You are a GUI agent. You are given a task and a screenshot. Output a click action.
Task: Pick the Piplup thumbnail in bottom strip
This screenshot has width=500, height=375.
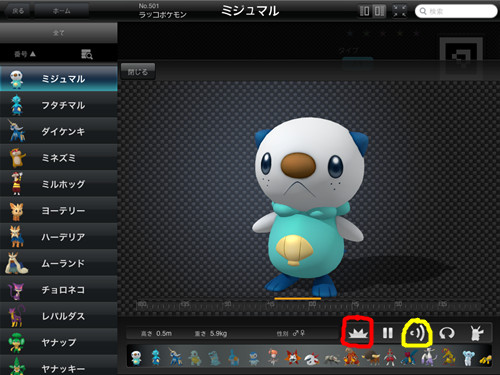tap(253, 358)
